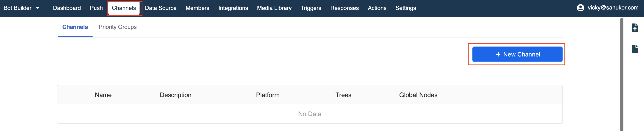Click the Name column header
This screenshot has width=644, height=131.
[103, 95]
